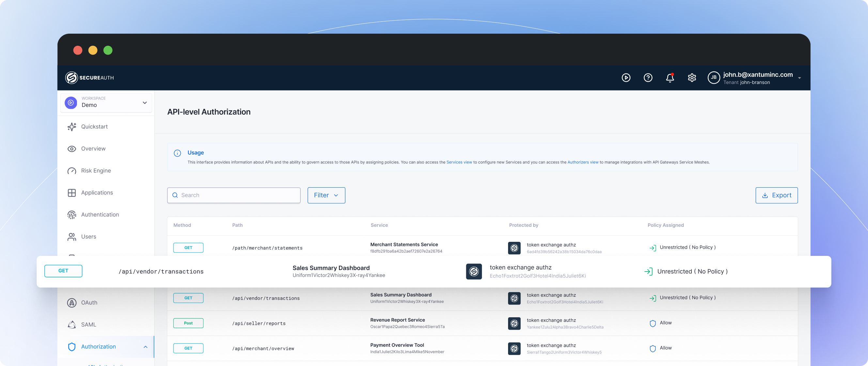
Task: Click the SecureAuth logo
Action: (x=89, y=77)
